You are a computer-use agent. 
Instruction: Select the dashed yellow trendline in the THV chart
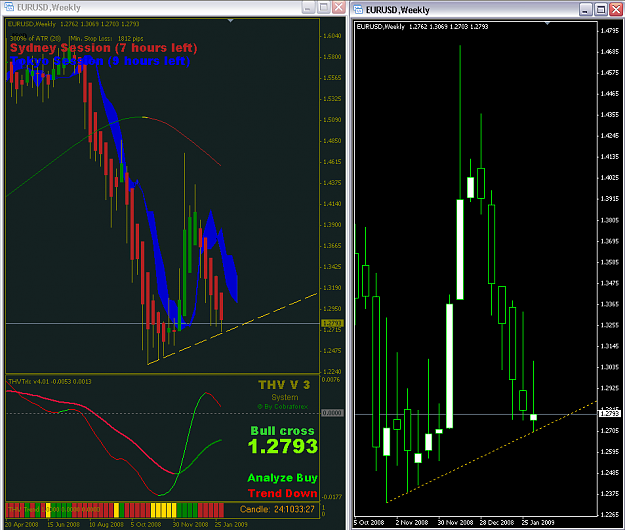pos(232,329)
